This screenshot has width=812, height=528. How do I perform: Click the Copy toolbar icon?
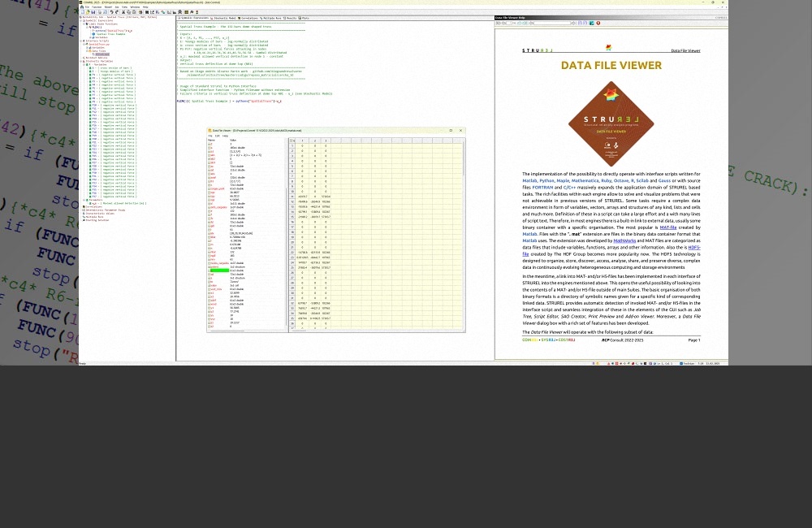point(128,12)
